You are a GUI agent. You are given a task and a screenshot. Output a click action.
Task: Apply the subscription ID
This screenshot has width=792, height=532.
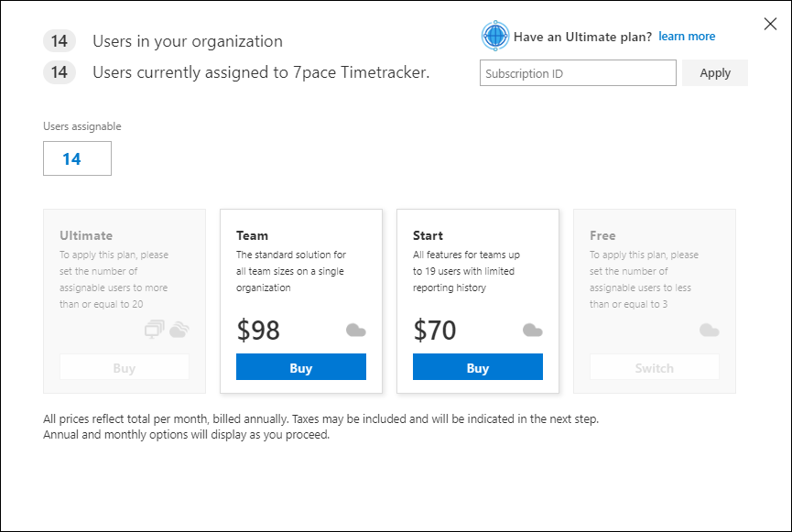[x=715, y=72]
